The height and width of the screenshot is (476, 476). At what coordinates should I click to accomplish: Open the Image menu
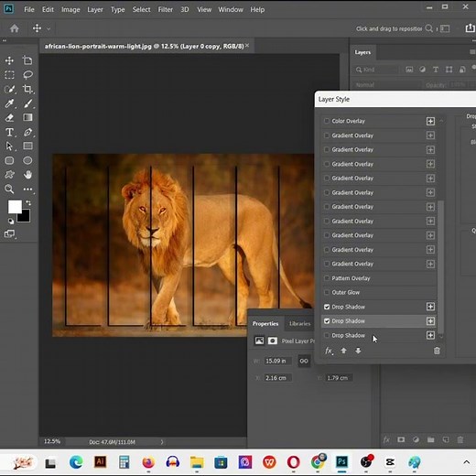tap(70, 9)
